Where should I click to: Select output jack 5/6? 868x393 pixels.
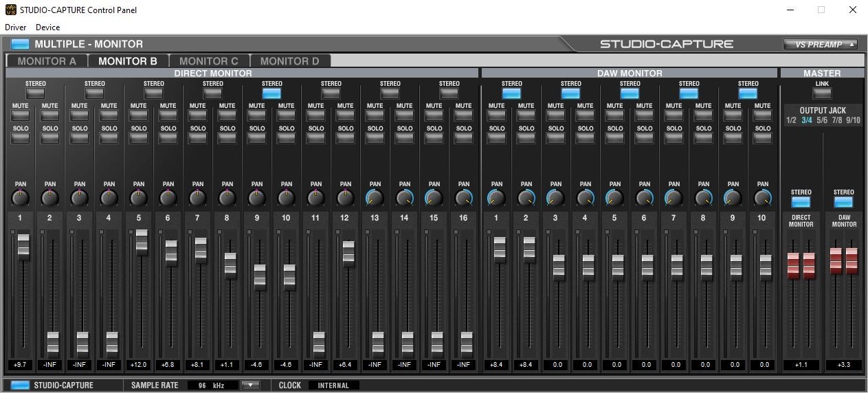(x=822, y=121)
